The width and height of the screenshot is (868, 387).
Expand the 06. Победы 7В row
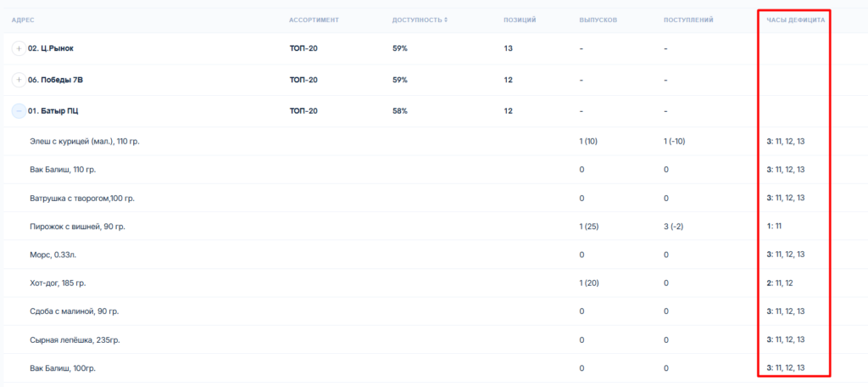click(19, 80)
